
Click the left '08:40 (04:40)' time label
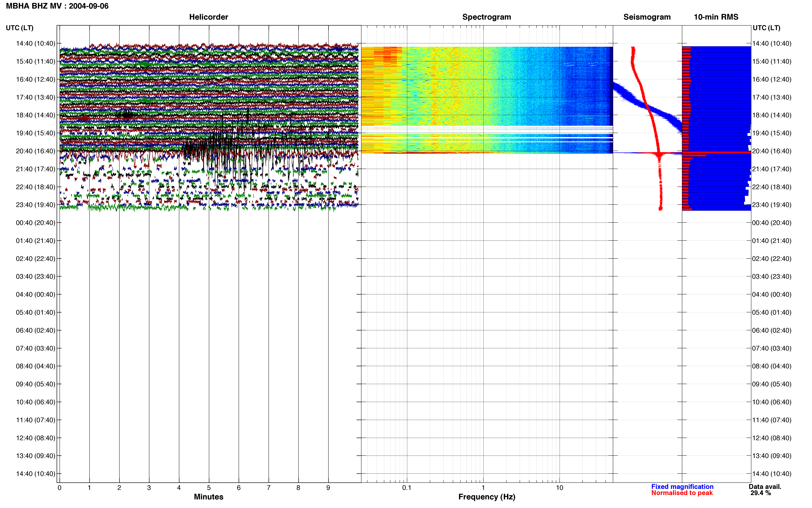pyautogui.click(x=36, y=366)
